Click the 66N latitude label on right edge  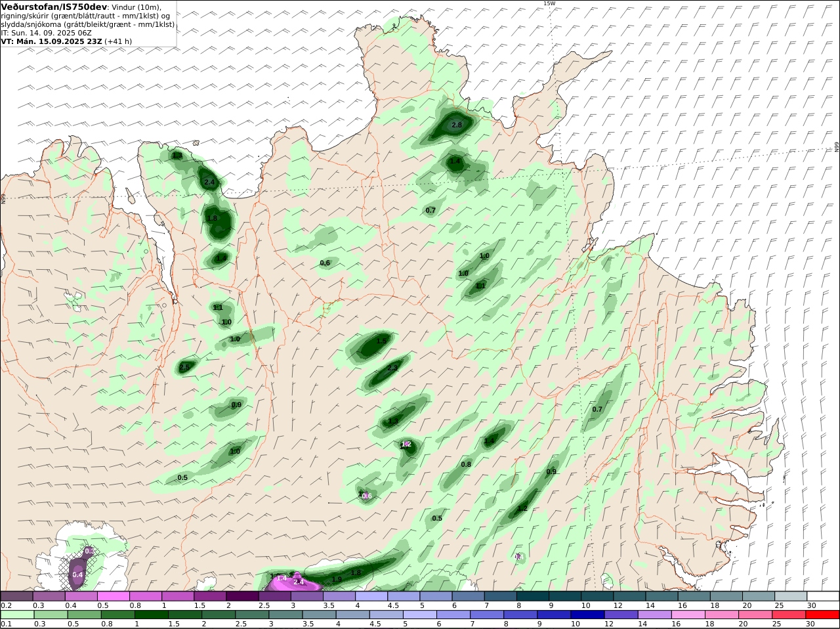point(837,147)
